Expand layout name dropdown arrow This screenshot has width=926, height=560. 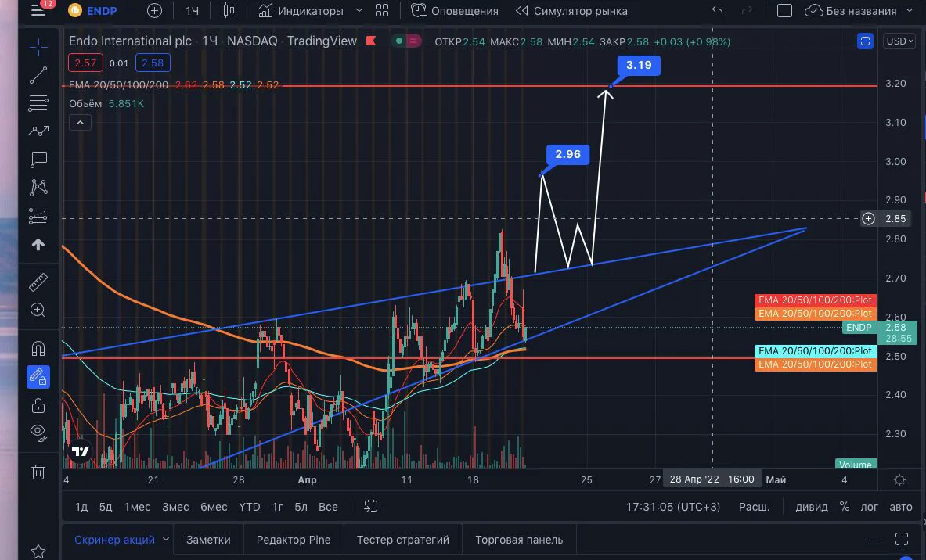click(x=910, y=11)
